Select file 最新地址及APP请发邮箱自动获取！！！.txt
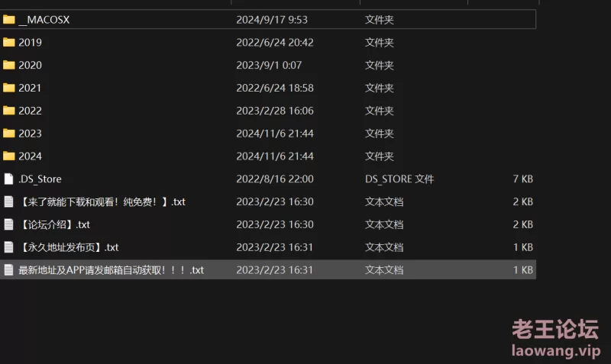 click(x=111, y=270)
